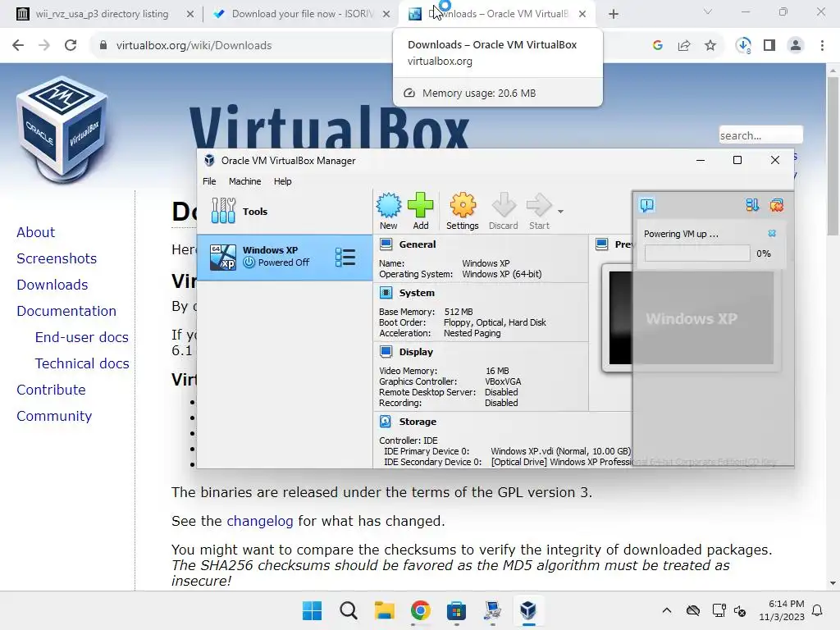Screen dimensions: 840x630
Task: Open the Screenshots link in sidebar
Action: point(57,258)
